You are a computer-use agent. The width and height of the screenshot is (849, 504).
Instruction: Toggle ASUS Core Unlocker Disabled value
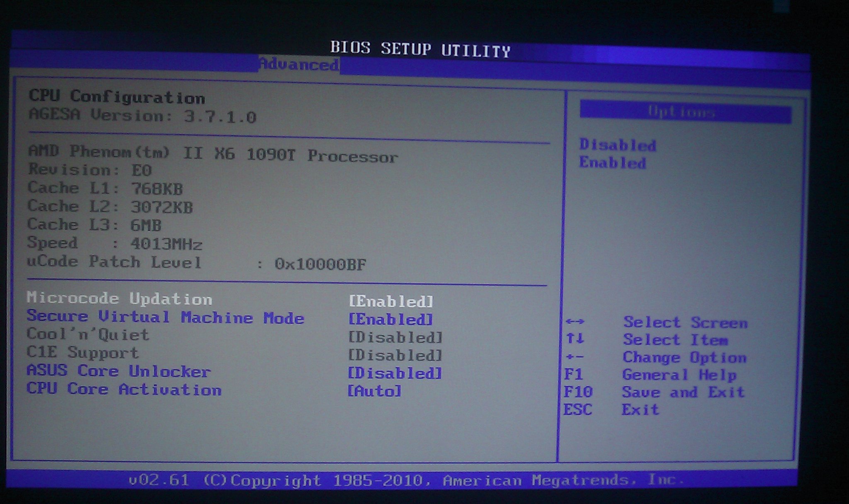click(395, 373)
